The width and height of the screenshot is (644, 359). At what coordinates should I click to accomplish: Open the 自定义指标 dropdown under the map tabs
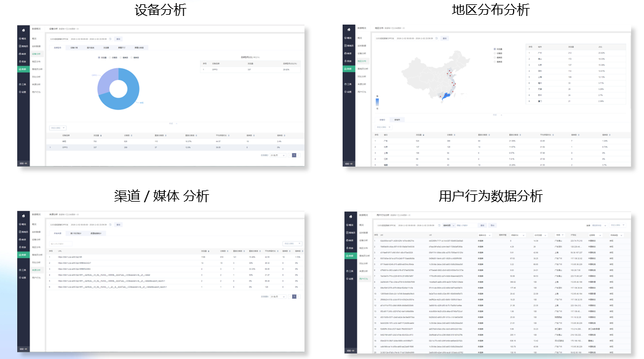tap(384, 127)
